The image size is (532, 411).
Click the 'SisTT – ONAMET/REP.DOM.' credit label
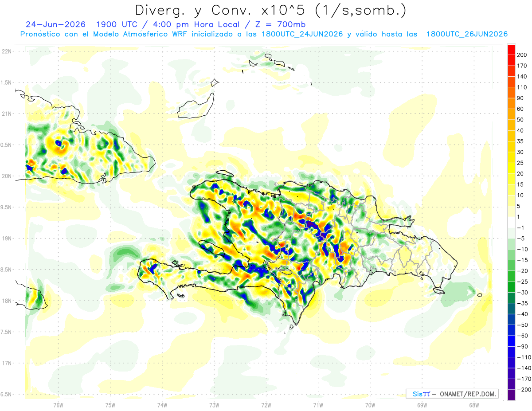452,394
